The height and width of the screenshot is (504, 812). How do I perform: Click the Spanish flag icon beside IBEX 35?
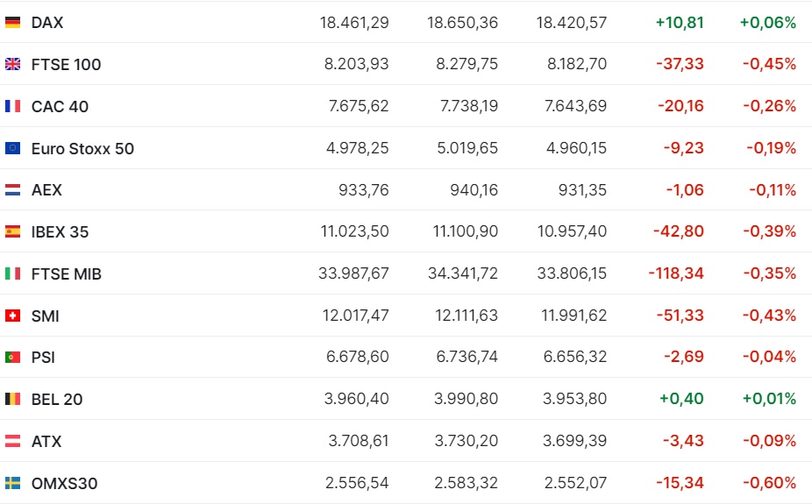[x=12, y=231]
